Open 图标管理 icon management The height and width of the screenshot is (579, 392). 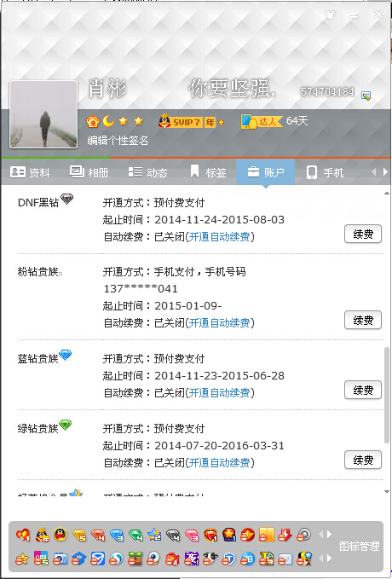point(359,546)
